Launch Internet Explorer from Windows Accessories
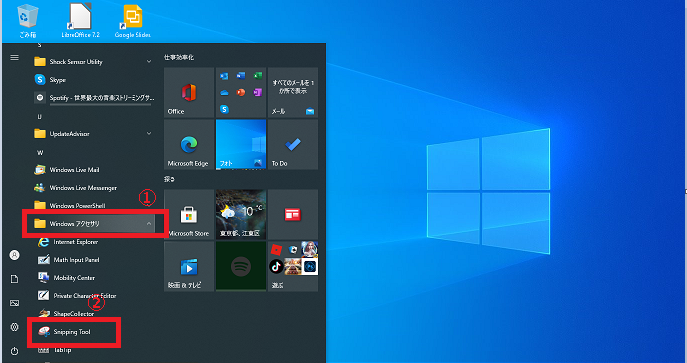Viewport: 687px width, 363px height. coord(93,242)
